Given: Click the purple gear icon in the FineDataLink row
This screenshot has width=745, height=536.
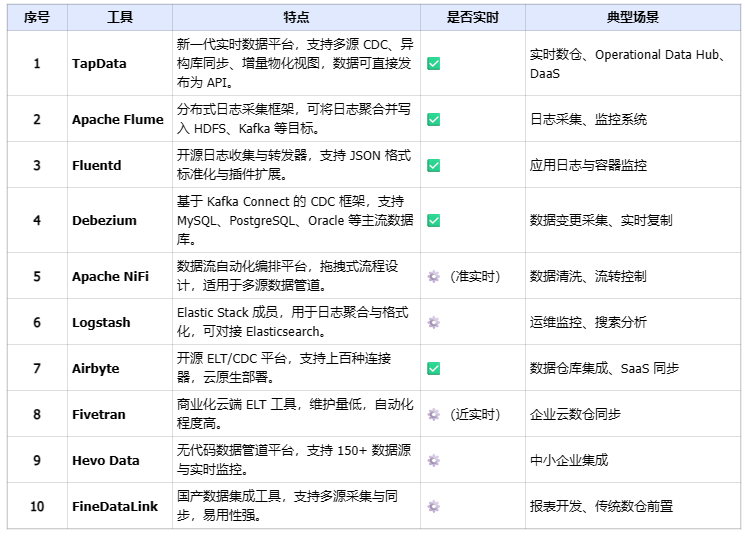Looking at the screenshot, I should point(433,506).
